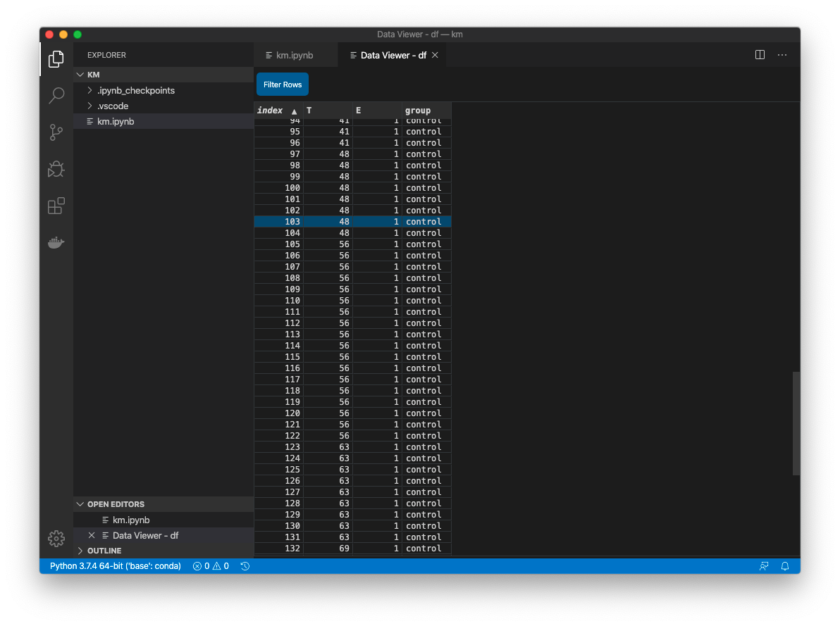The height and width of the screenshot is (626, 840).
Task: Collapse the KM folder section
Action: pyautogui.click(x=80, y=75)
